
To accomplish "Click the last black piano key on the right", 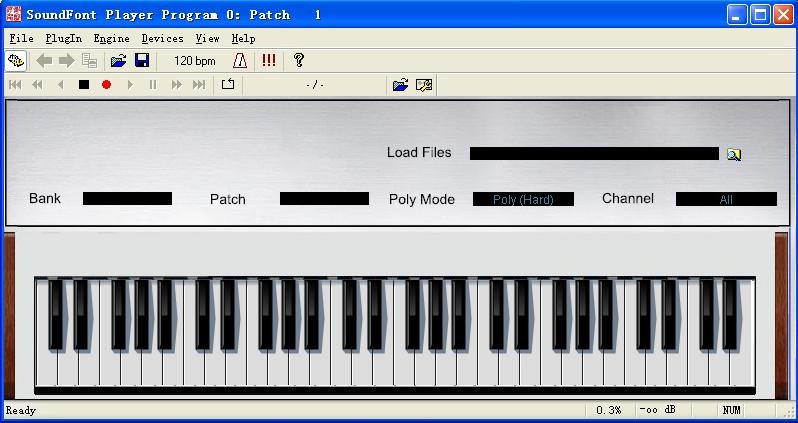I will 730,315.
